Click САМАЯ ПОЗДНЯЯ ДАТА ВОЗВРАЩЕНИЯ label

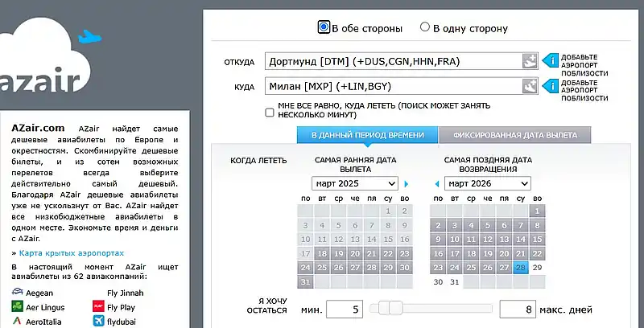[488, 165]
